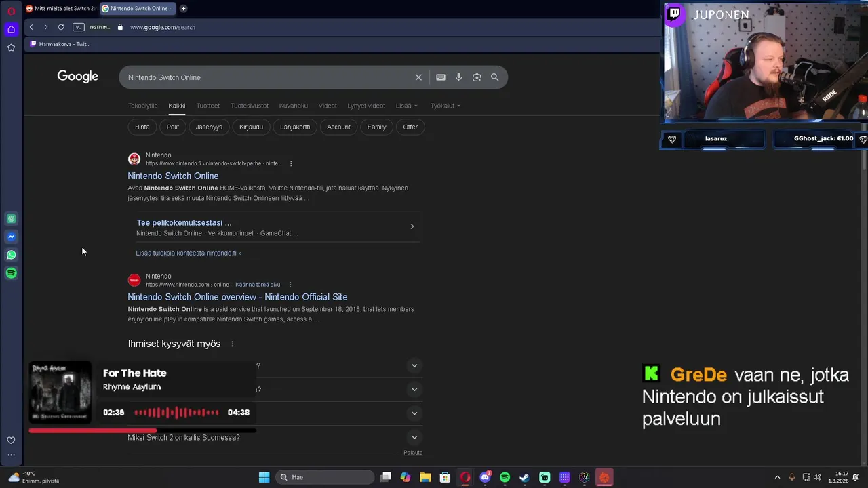Viewport: 868px width, 488px height.
Task: Expand the second people-also-ask question
Action: [414, 389]
